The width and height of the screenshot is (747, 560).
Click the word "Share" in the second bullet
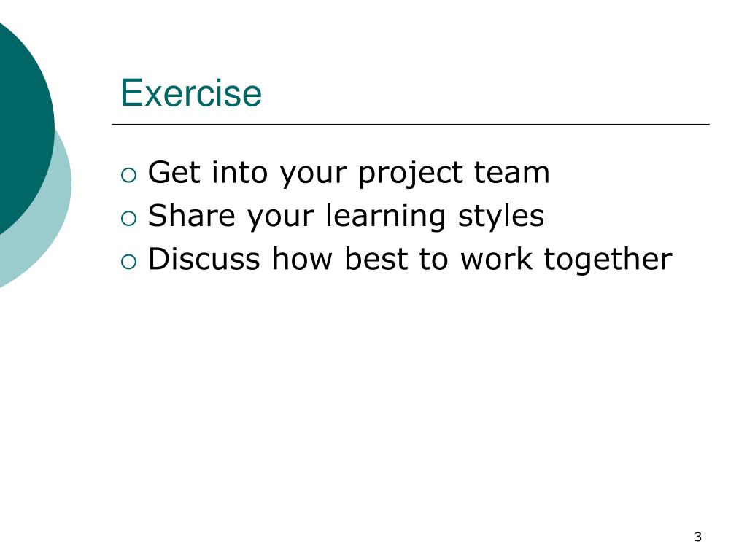point(192,215)
